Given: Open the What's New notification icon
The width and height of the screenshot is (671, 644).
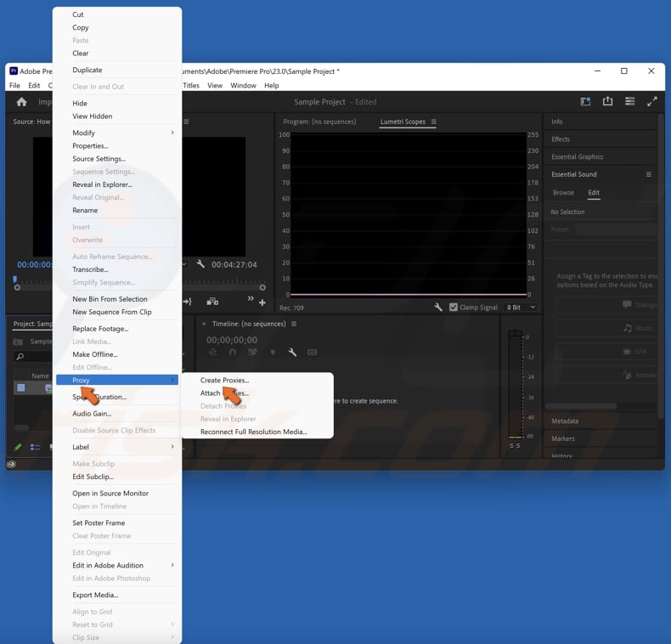Looking at the screenshot, I should click(x=585, y=101).
